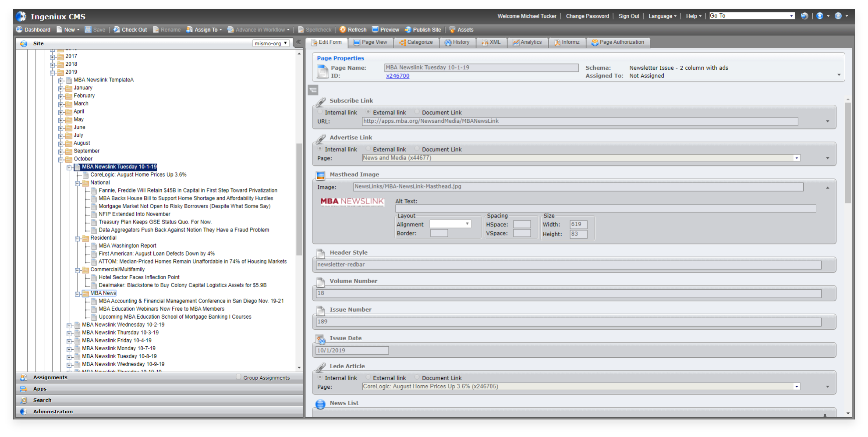Select Internal link for Advertise Link
This screenshot has height=437, width=868.
(x=320, y=149)
